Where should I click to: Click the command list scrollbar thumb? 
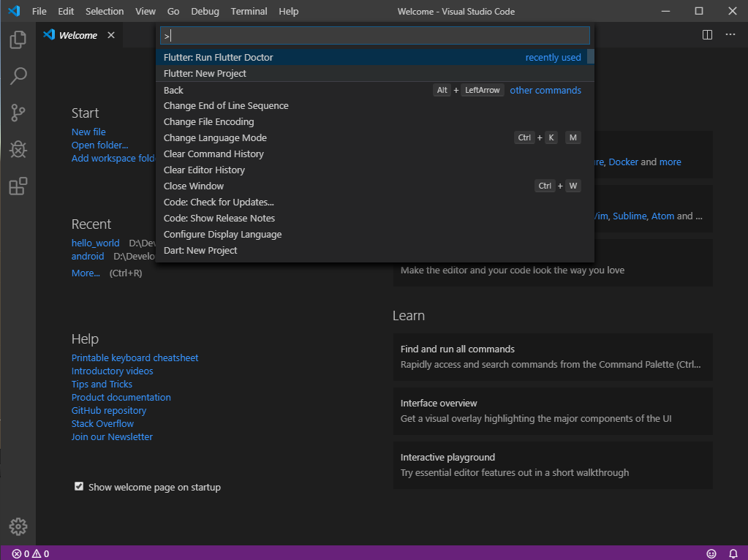pyautogui.click(x=591, y=56)
